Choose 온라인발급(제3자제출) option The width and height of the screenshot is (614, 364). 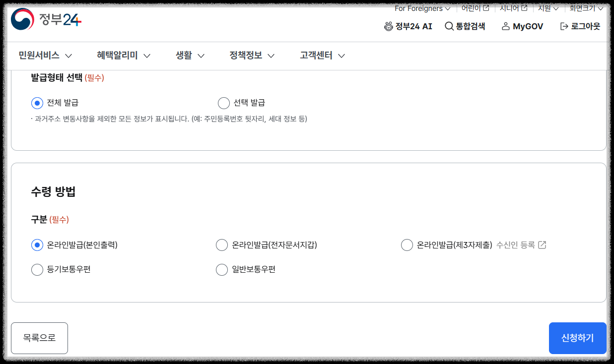tap(407, 245)
